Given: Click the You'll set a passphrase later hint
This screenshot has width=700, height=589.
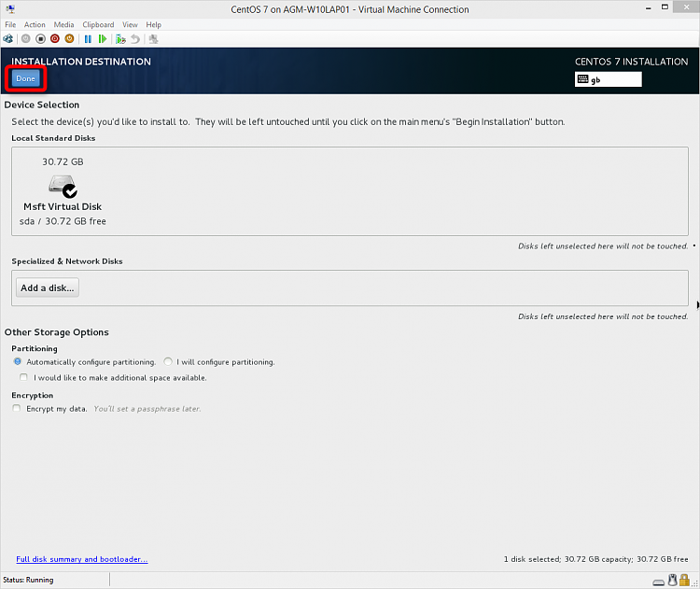Looking at the screenshot, I should click(147, 409).
